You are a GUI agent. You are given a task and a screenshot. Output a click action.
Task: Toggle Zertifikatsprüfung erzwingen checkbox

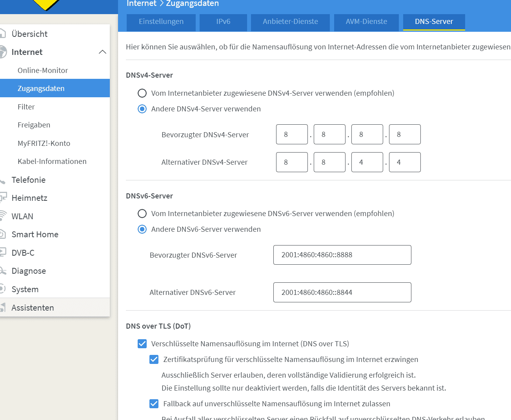pos(154,359)
